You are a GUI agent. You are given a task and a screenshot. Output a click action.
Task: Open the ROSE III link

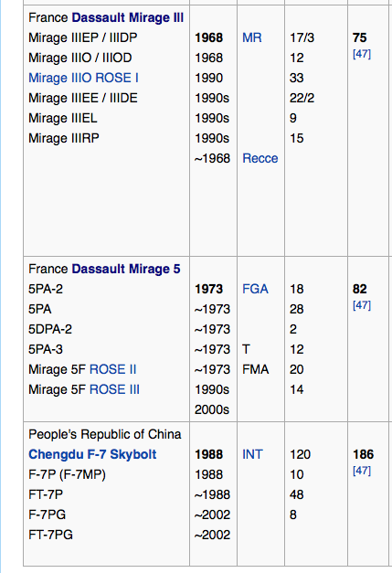pos(114,389)
